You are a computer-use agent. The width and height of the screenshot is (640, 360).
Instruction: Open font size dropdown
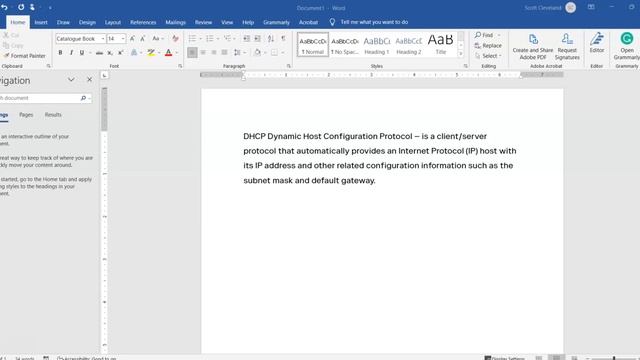[123, 39]
